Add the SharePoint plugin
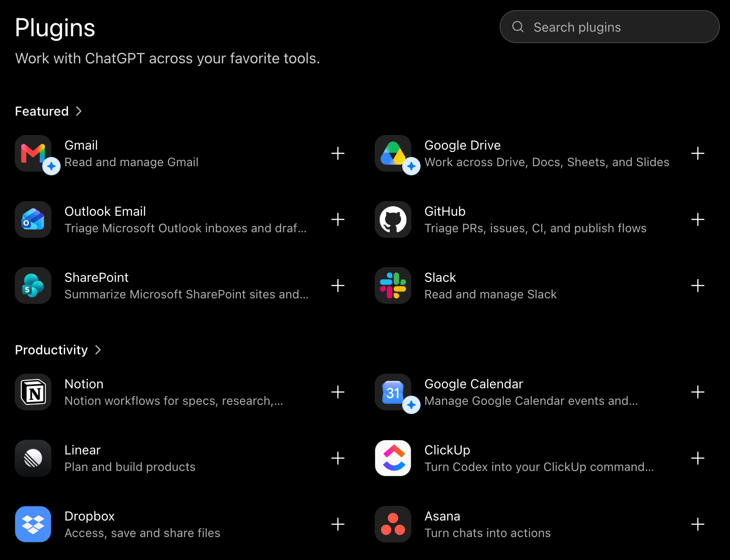Image resolution: width=730 pixels, height=560 pixels. pyautogui.click(x=338, y=286)
